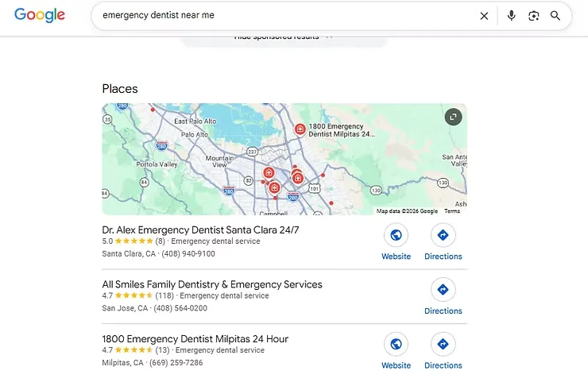Open 1800 Emergency Dentist Milpitas 24 Hour listing
This screenshot has height=382, width=588.
point(195,339)
